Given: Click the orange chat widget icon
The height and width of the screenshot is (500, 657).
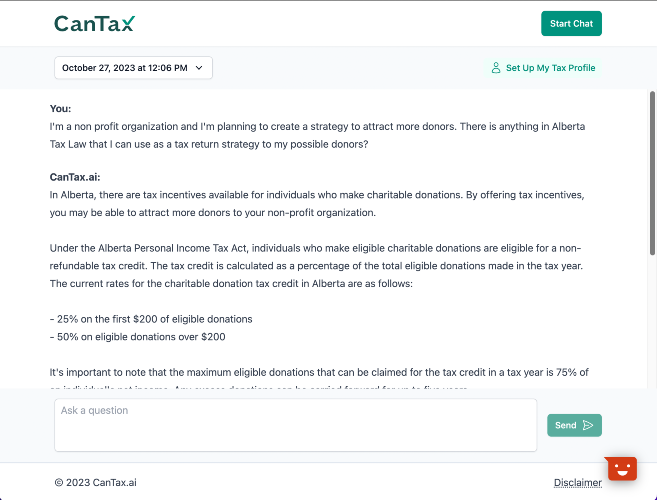Looking at the screenshot, I should tap(622, 469).
